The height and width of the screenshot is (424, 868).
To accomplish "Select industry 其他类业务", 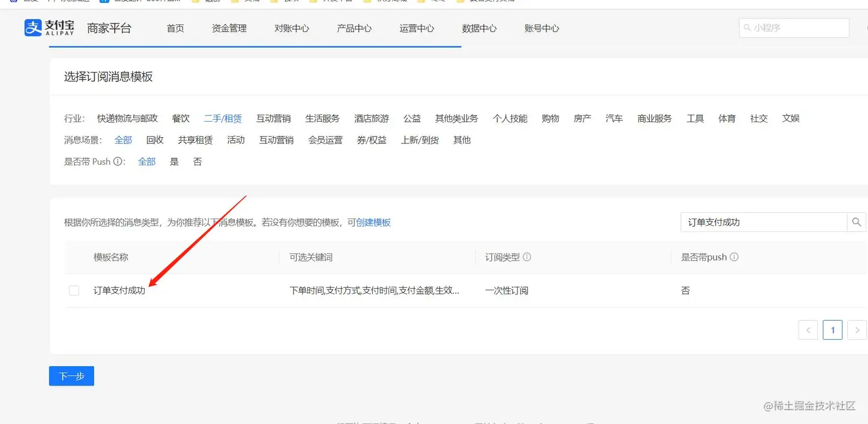I will (x=456, y=118).
